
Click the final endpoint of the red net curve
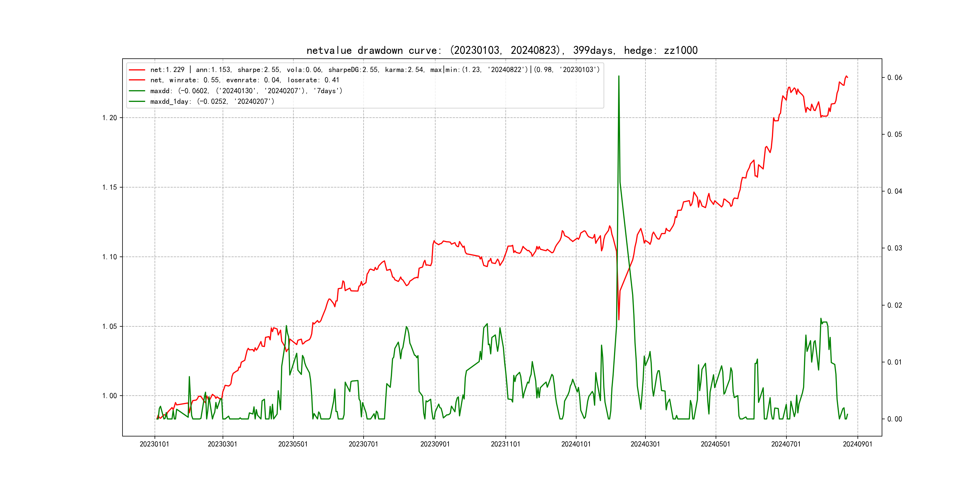pyautogui.click(x=847, y=78)
